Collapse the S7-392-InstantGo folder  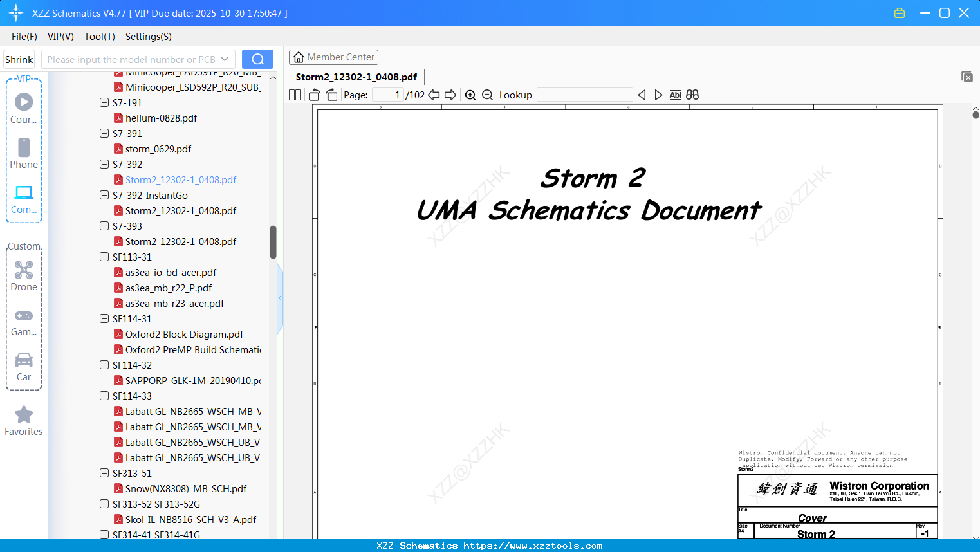pyautogui.click(x=104, y=195)
